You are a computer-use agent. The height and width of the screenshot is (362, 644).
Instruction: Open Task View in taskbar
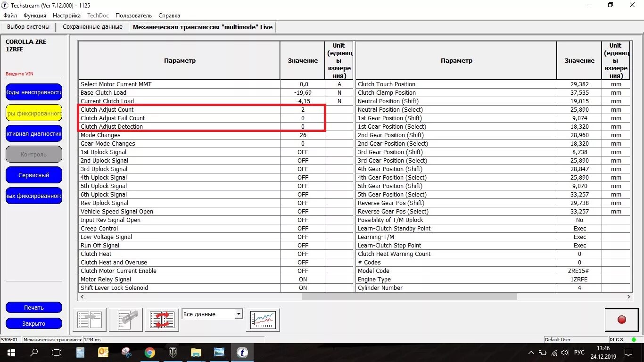click(57, 353)
